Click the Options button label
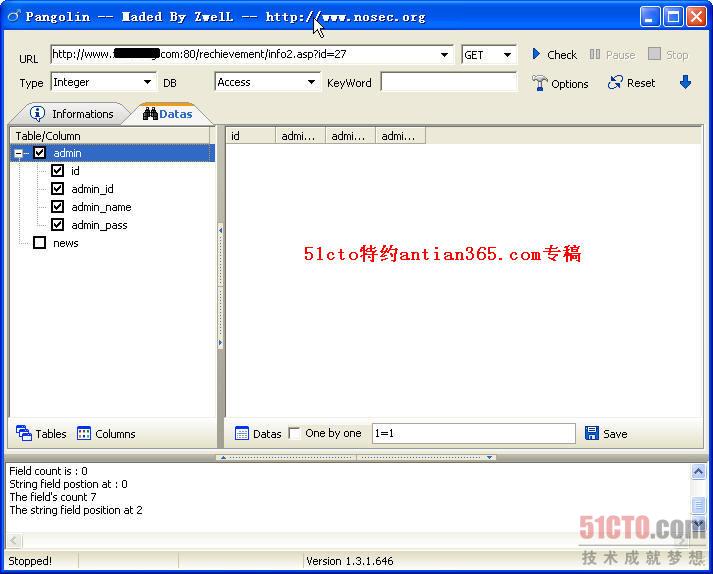 (569, 84)
